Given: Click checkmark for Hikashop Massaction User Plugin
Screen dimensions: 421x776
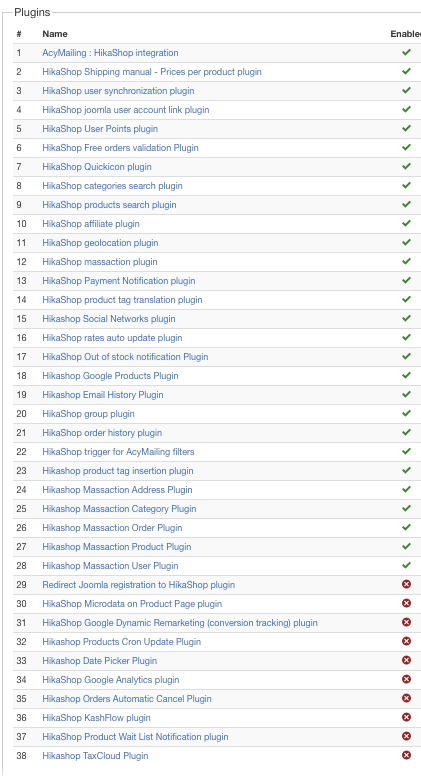Looking at the screenshot, I should 406,565.
